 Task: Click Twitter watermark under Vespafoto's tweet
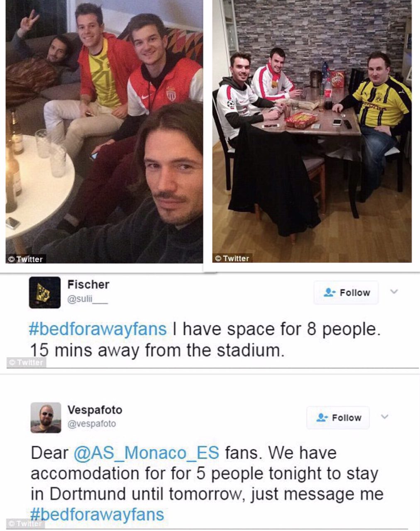click(26, 524)
